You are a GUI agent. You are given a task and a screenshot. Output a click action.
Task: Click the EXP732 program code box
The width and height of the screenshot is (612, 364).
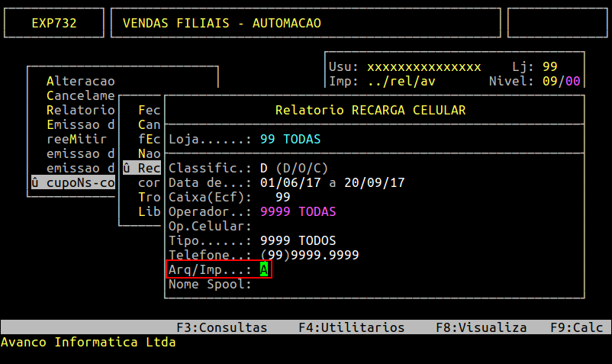tap(53, 23)
